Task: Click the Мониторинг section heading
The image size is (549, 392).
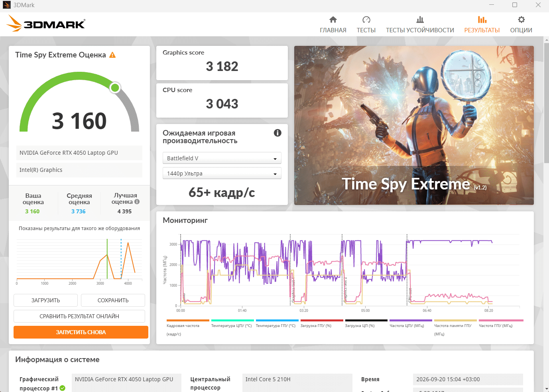Action: click(185, 220)
